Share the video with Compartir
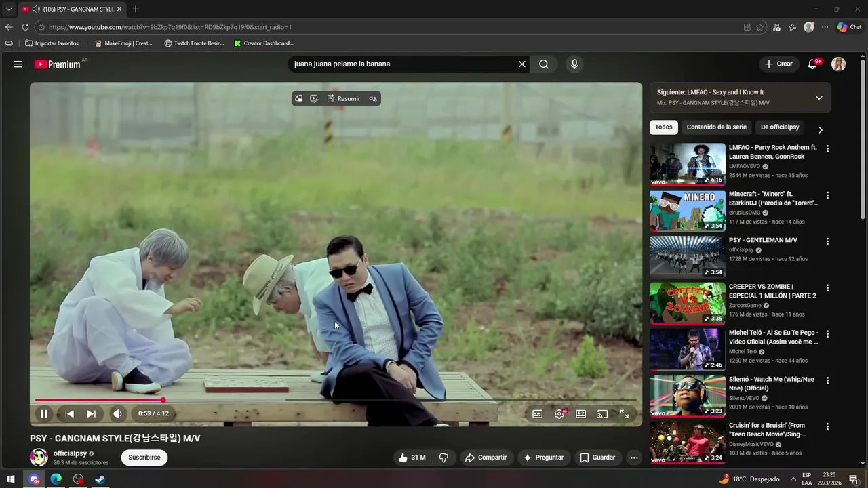 coord(486,457)
